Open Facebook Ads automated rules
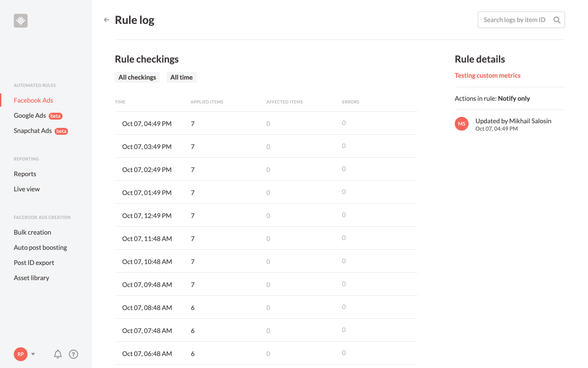Screen dimensions: 588x368 34,100
